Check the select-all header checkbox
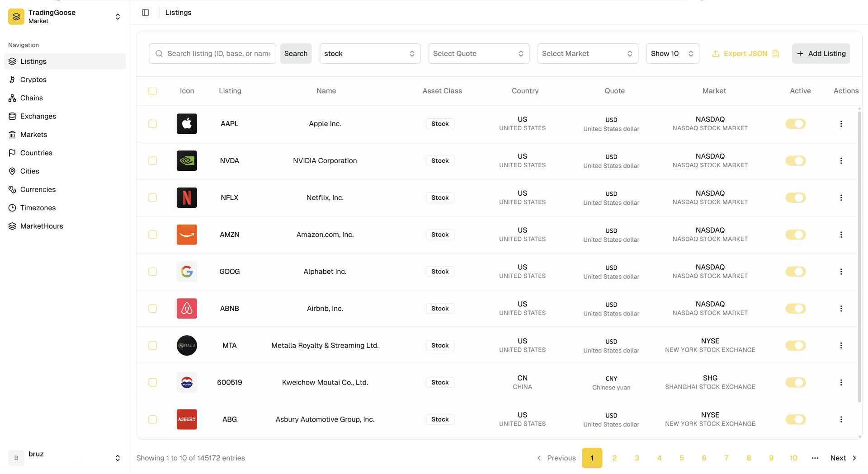The width and height of the screenshot is (868, 474). 153,91
